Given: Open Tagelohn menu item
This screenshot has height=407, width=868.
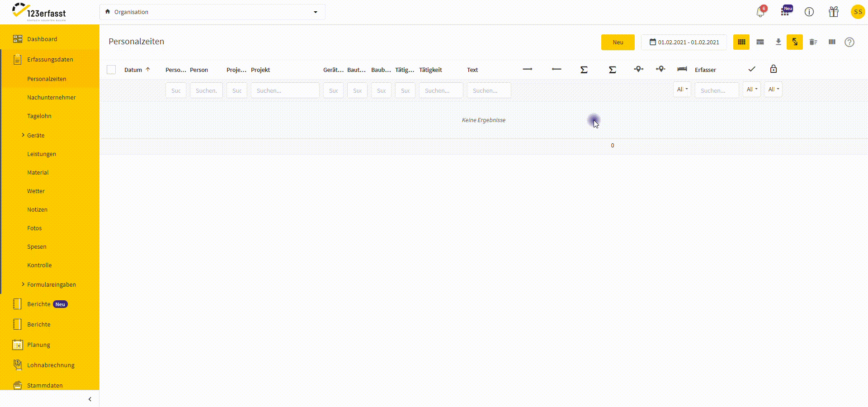Looking at the screenshot, I should tap(39, 116).
